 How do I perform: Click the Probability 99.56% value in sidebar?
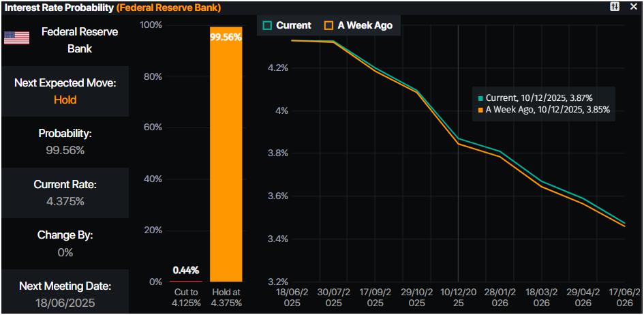(65, 150)
